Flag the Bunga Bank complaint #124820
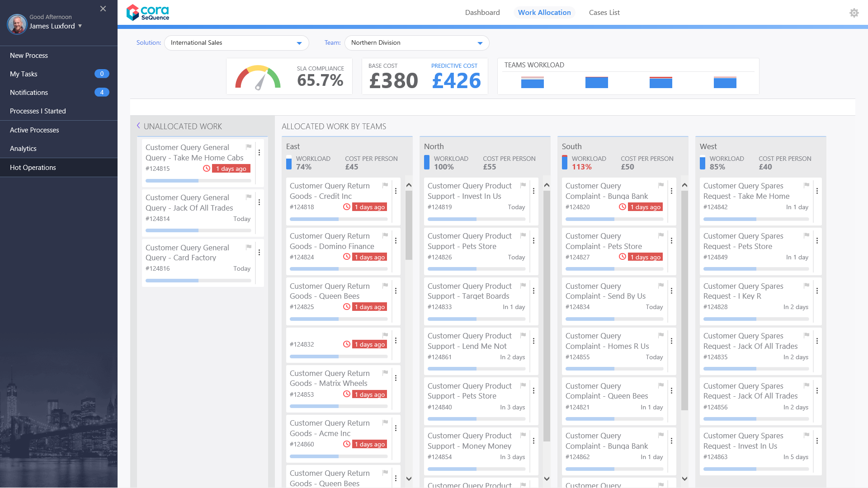 (661, 185)
